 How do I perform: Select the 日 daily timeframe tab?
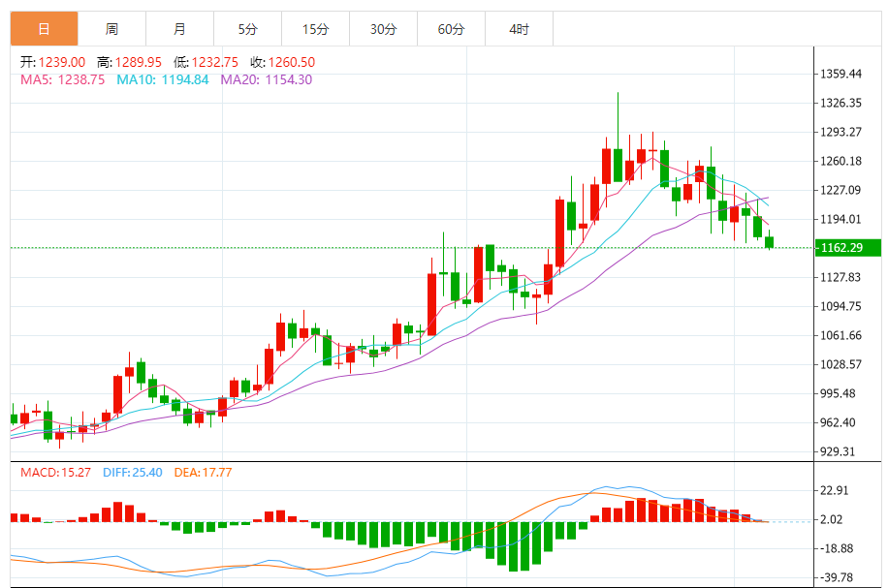44,29
